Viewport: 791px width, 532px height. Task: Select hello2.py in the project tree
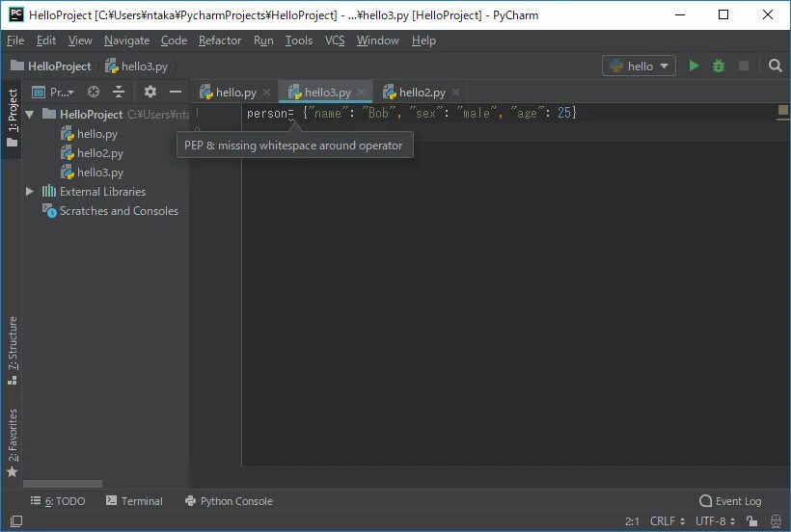(x=93, y=153)
